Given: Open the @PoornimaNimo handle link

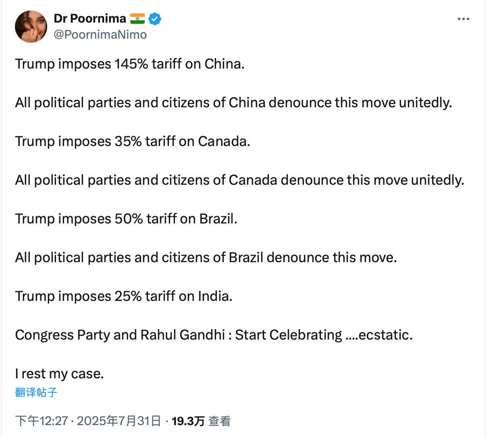Looking at the screenshot, I should (100, 35).
